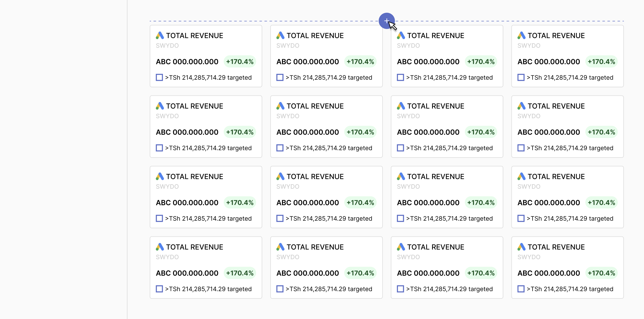The image size is (644, 319).
Task: Click Google Ads icon in third row, first card
Action: pyautogui.click(x=160, y=176)
